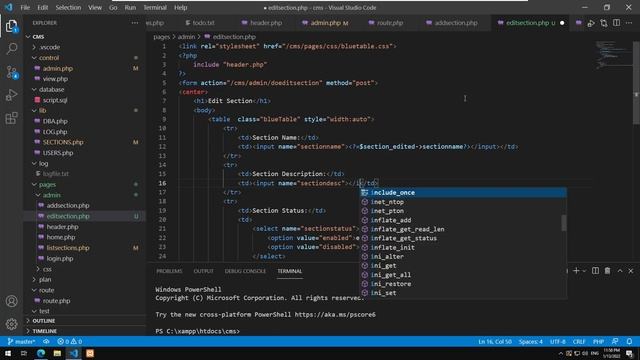The image size is (640, 360).
Task: Click the feedback icon in the status bar
Action: [x=615, y=341]
